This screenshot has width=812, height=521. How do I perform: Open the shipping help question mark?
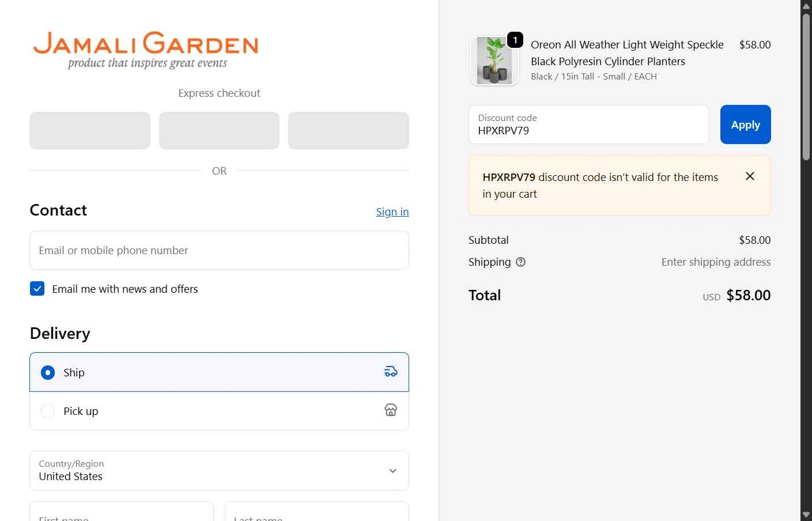point(520,262)
